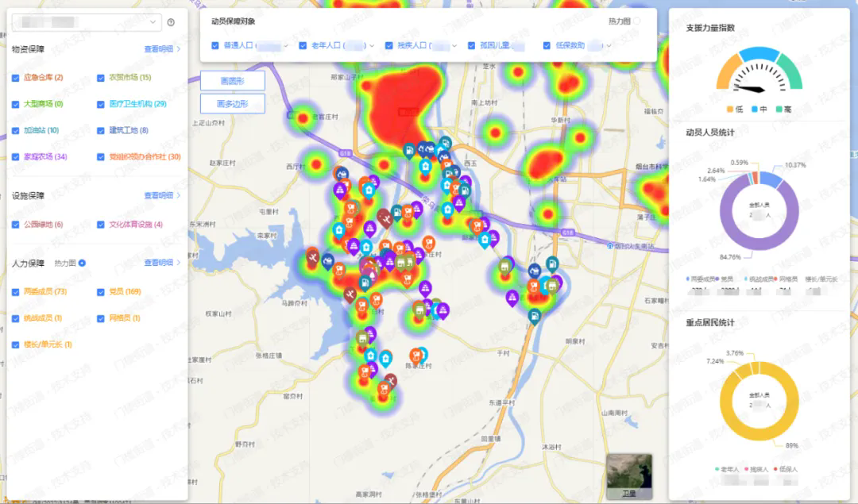Click the help question mark icon

point(171,22)
